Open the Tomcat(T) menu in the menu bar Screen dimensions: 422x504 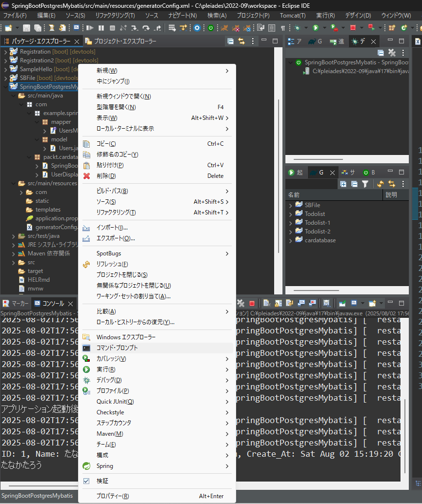(292, 15)
